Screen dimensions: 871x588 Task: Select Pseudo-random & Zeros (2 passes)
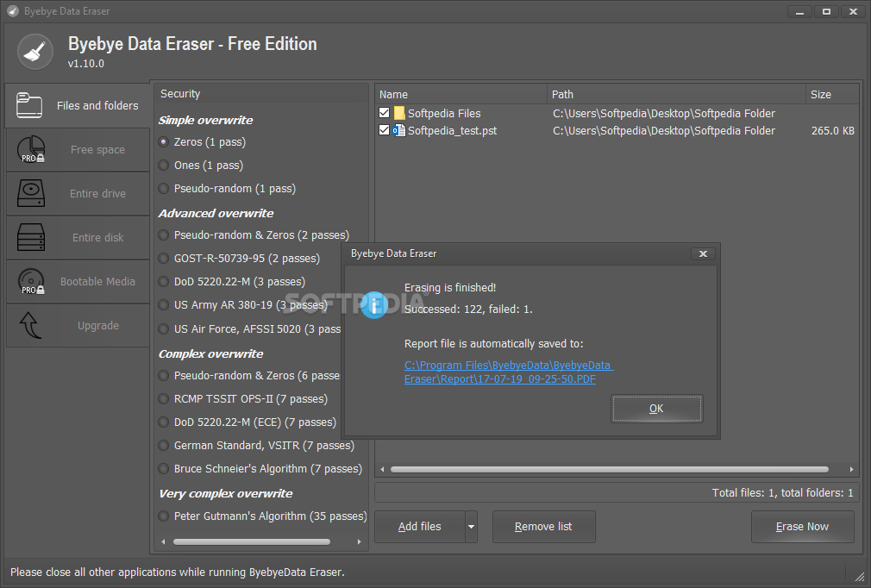click(163, 235)
